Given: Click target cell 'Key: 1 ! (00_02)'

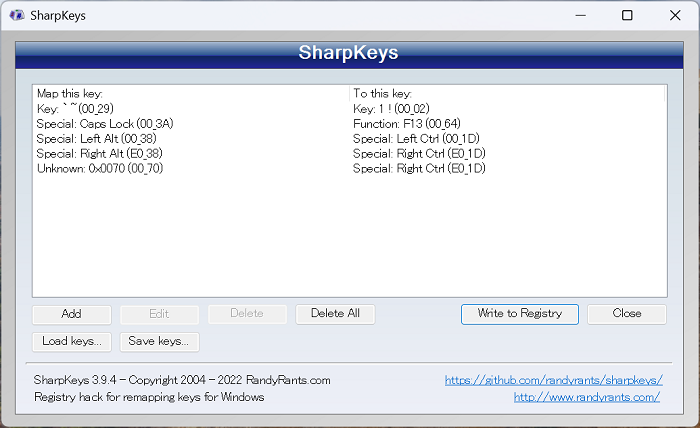Looking at the screenshot, I should (391, 108).
